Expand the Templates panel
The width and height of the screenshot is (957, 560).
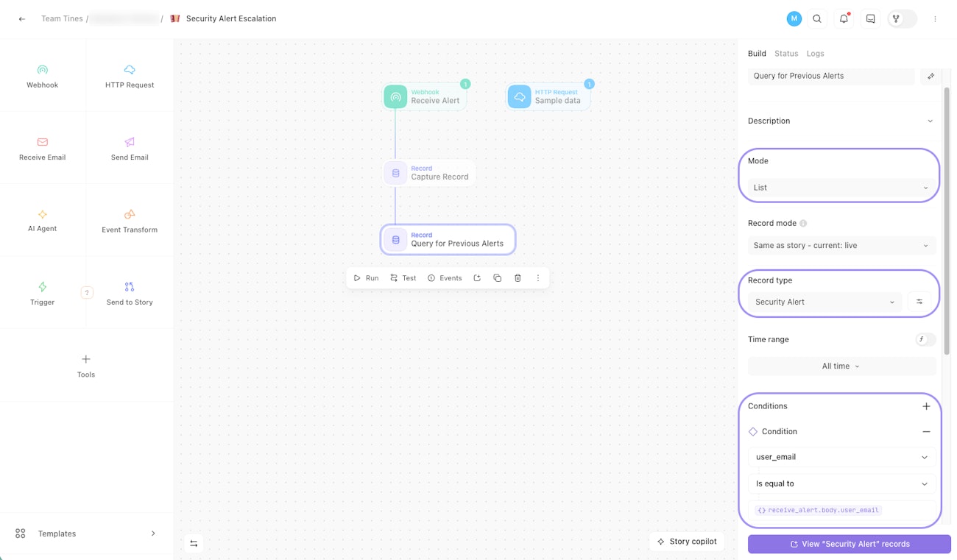86,534
